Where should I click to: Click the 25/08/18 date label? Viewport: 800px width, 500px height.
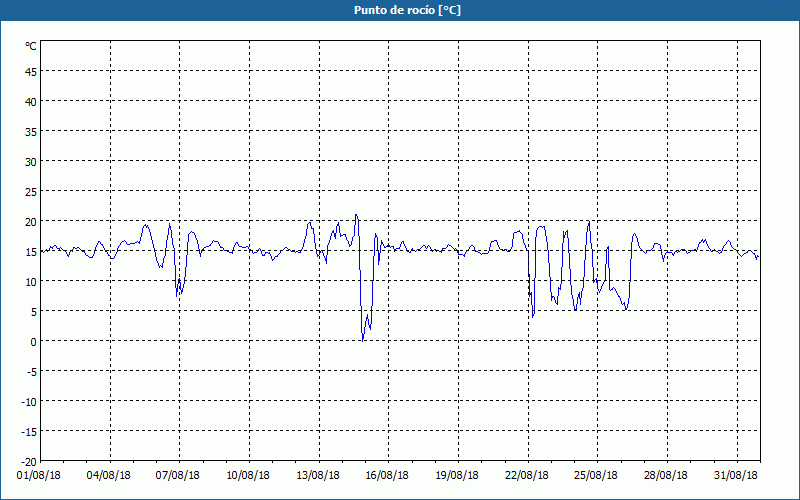[596, 476]
